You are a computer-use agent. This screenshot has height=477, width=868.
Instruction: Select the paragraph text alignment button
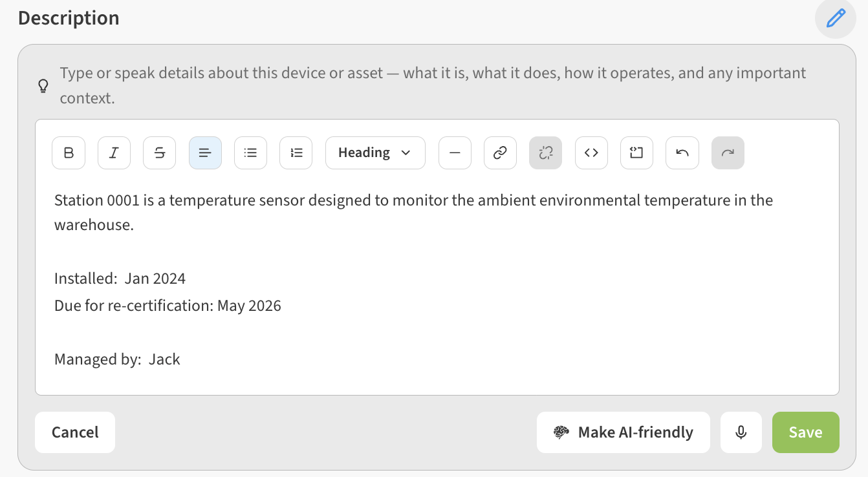[x=205, y=153]
